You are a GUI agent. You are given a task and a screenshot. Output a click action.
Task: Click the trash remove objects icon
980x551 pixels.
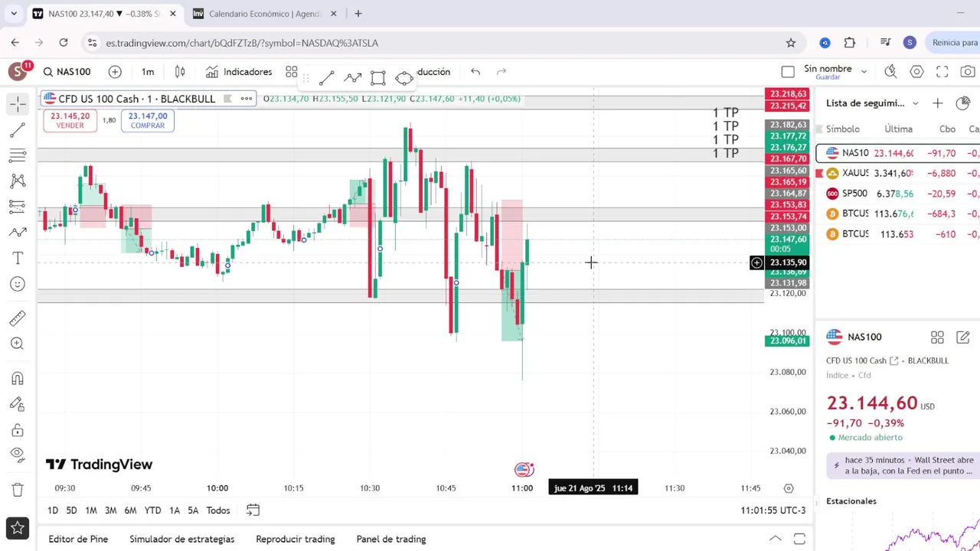18,489
